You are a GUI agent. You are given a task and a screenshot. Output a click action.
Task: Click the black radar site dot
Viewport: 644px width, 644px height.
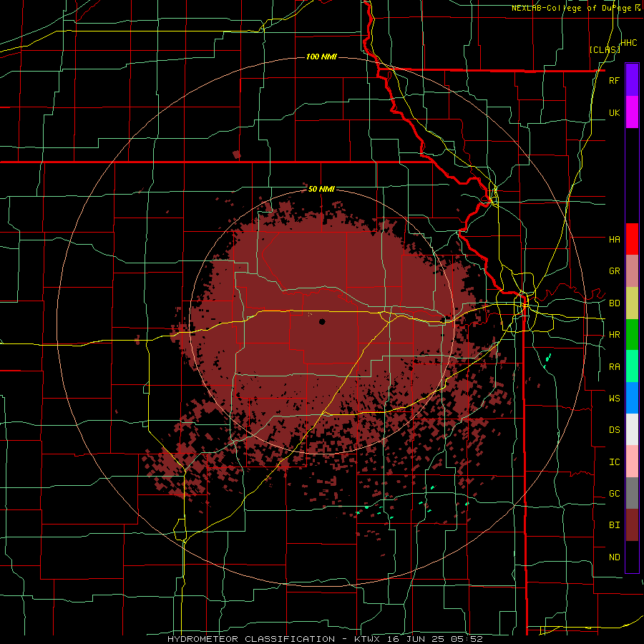322,321
